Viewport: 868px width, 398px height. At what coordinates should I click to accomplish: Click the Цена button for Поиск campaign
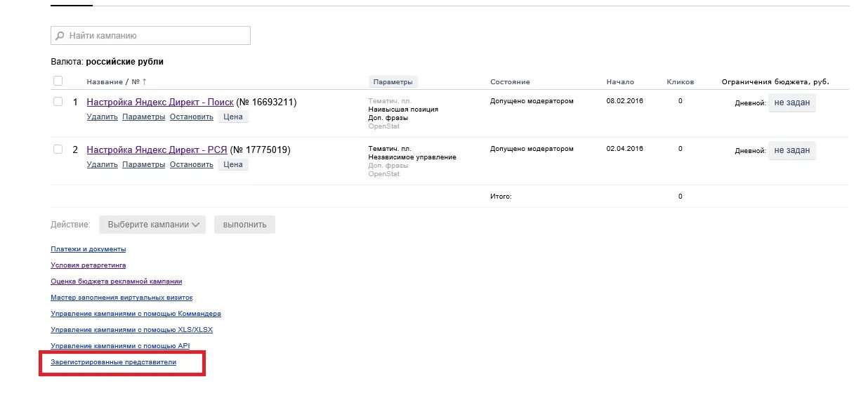pyautogui.click(x=233, y=117)
